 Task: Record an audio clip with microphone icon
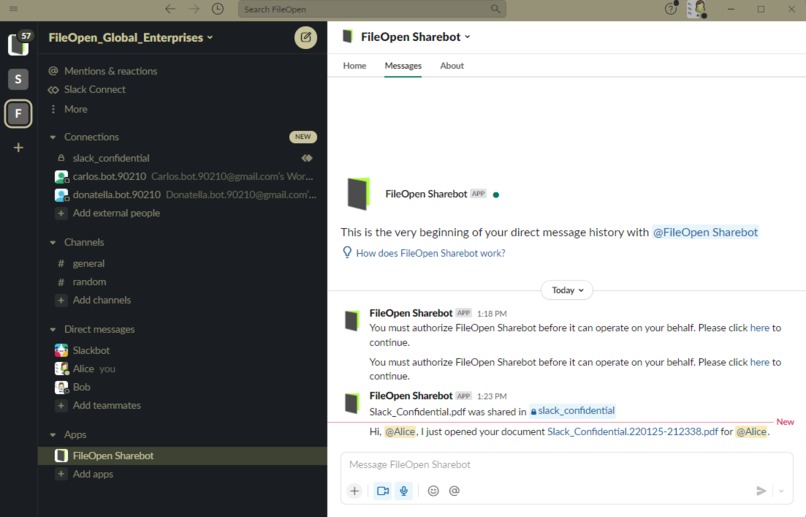coord(404,491)
